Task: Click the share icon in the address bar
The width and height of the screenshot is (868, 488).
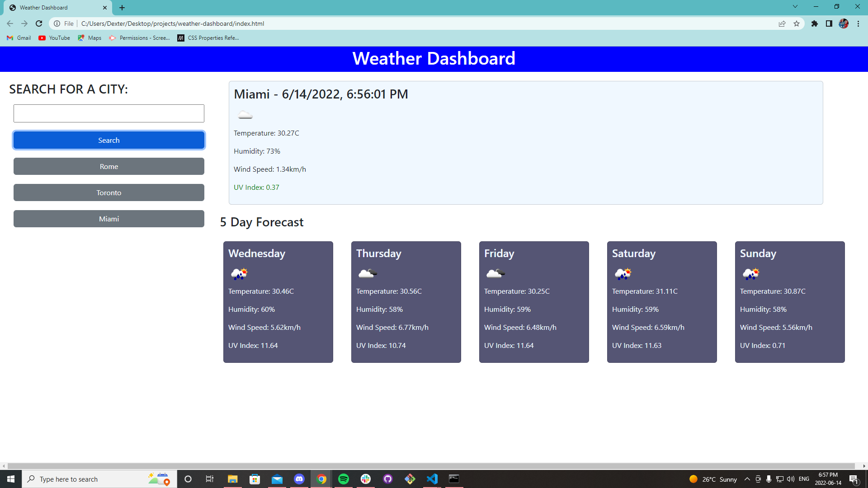Action: click(x=782, y=23)
